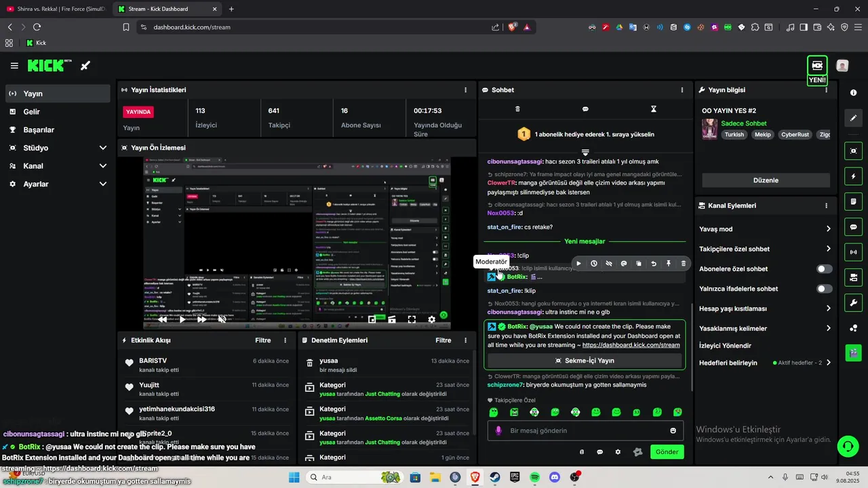Click Filtre in Denetim Eylemleri panel
868x488 pixels.
pos(443,340)
